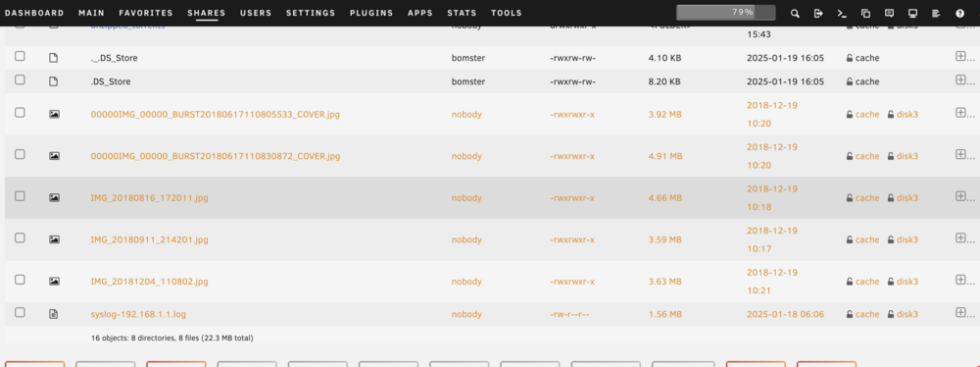980x367 pixels.
Task: Click the 79% usage progress bar
Action: pyautogui.click(x=725, y=13)
